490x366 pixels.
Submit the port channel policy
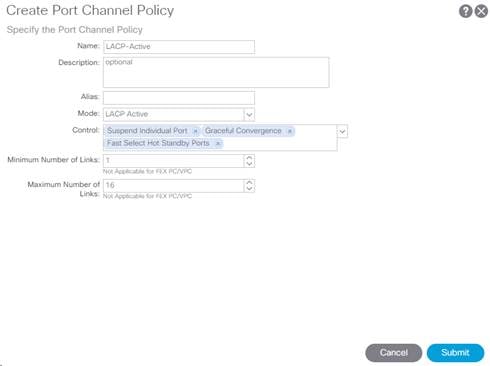(x=455, y=353)
